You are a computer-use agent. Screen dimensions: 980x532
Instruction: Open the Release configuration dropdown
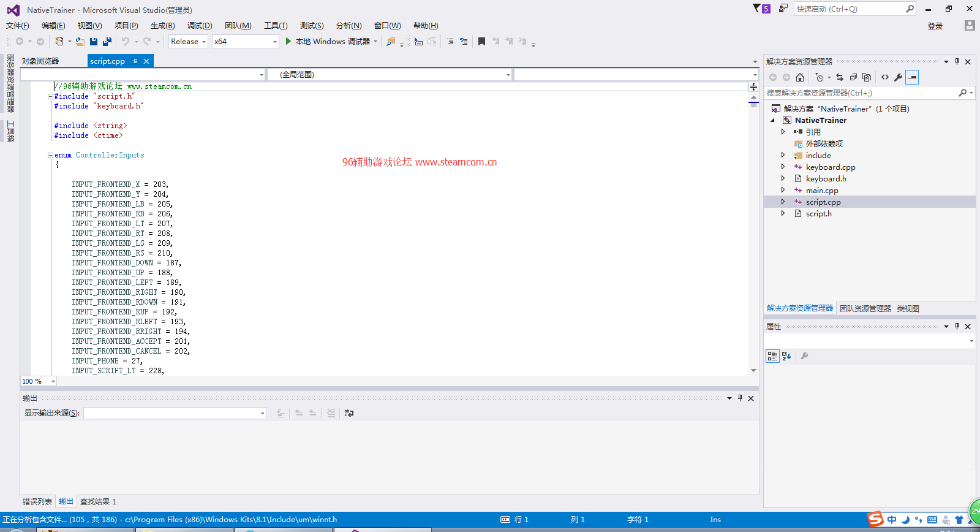188,42
